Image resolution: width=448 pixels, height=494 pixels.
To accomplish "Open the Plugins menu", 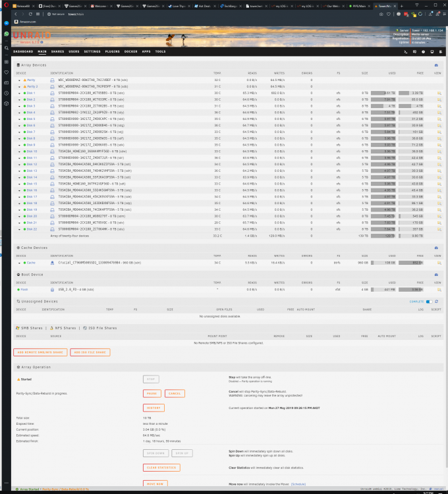I will tap(113, 51).
